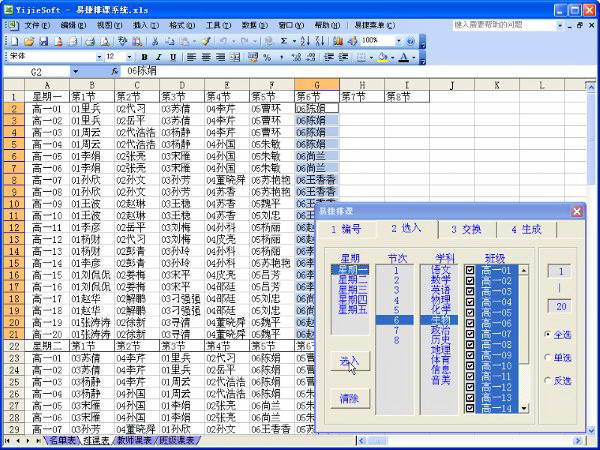Click the AutoSum sigma icon
Image resolution: width=600 pixels, height=450 pixels.
(284, 41)
